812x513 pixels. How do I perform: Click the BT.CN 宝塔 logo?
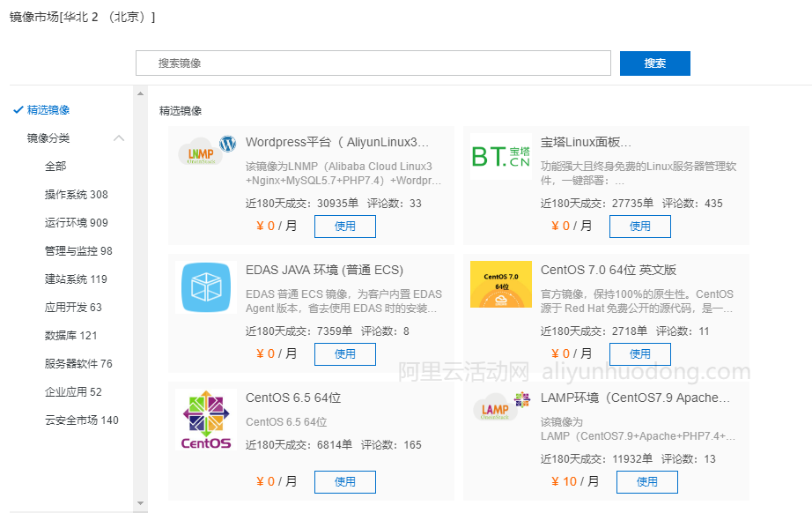click(x=501, y=156)
